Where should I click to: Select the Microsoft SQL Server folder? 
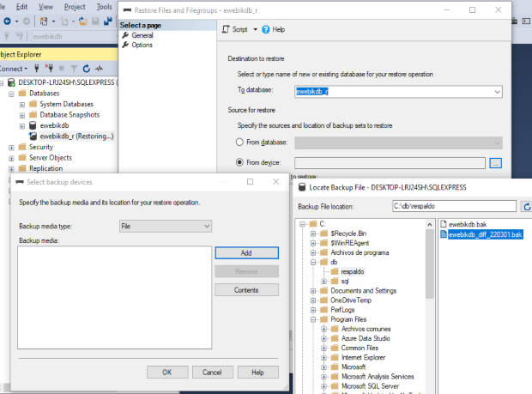370,386
